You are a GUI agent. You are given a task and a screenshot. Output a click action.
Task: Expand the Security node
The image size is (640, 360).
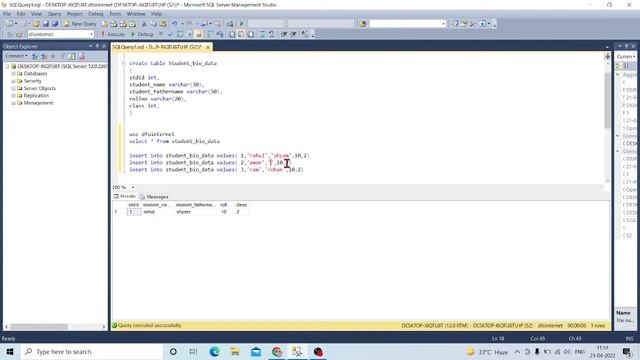coord(13,81)
